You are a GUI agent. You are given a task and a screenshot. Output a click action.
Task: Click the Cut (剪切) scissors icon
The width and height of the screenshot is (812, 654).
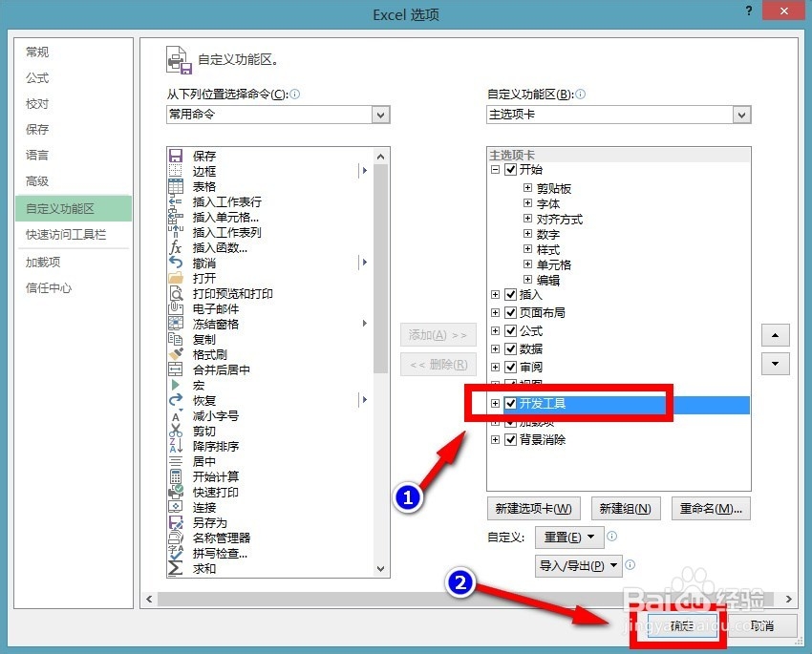point(176,431)
